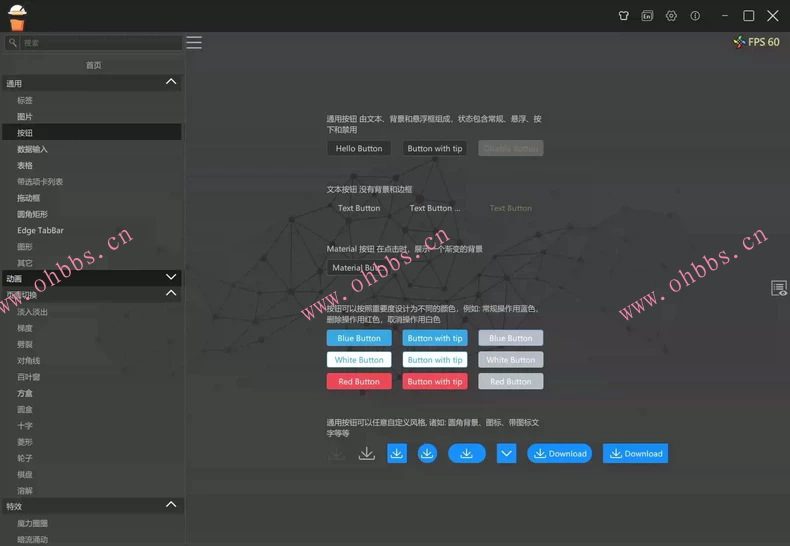Select the 棋盘 transition item
This screenshot has height=546, width=790.
(x=92, y=474)
